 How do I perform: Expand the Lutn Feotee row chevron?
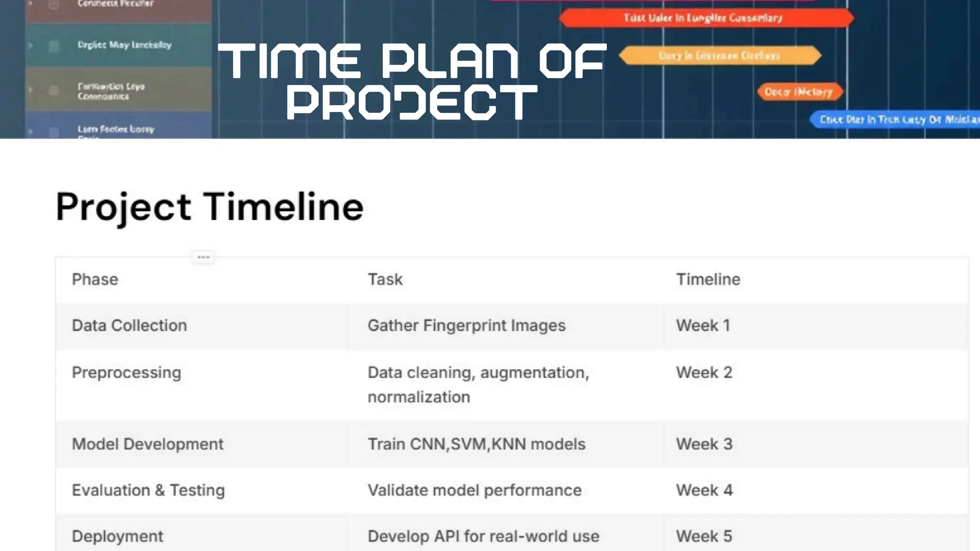point(31,131)
